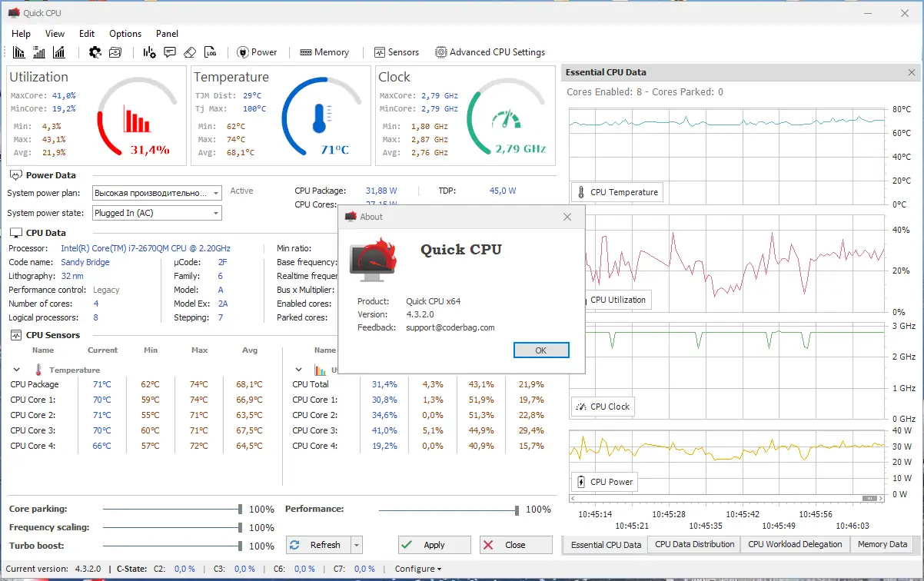This screenshot has height=581, width=924.
Task: Open the Sensors toolbar item
Action: point(397,52)
